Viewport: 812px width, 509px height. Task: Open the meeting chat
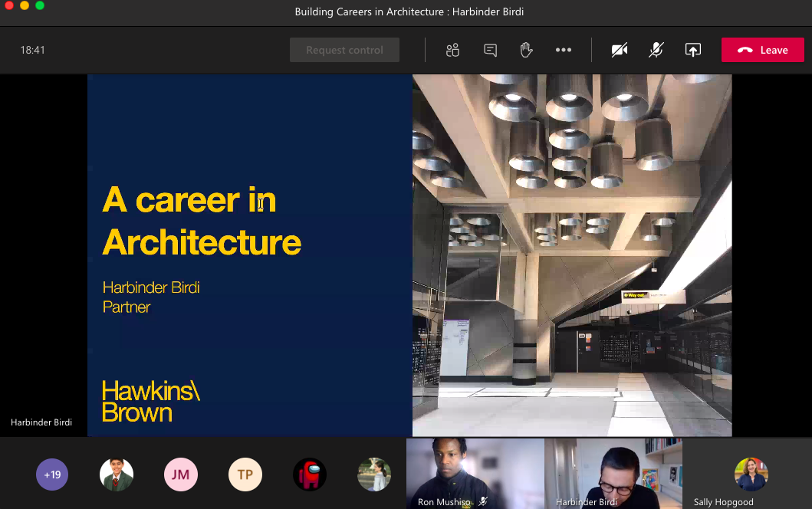[x=490, y=51]
